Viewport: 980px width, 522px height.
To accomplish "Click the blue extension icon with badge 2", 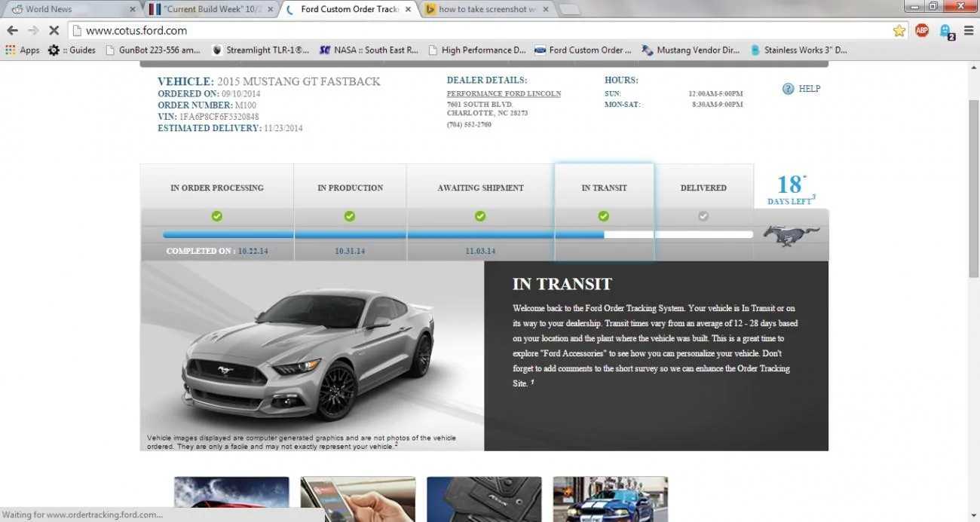I will click(945, 31).
